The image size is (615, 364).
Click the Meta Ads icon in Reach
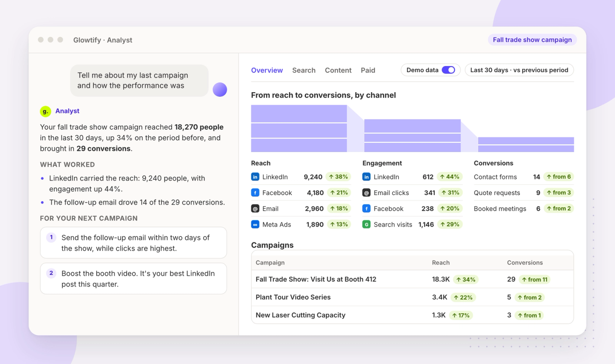[255, 225]
